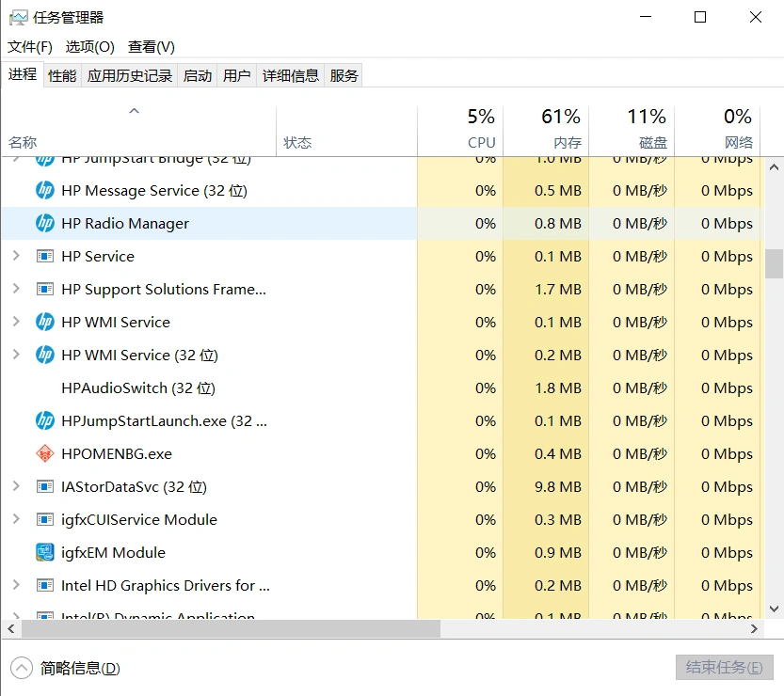Click the 结束任务 button
Viewport: 784px width, 696px height.
724,668
